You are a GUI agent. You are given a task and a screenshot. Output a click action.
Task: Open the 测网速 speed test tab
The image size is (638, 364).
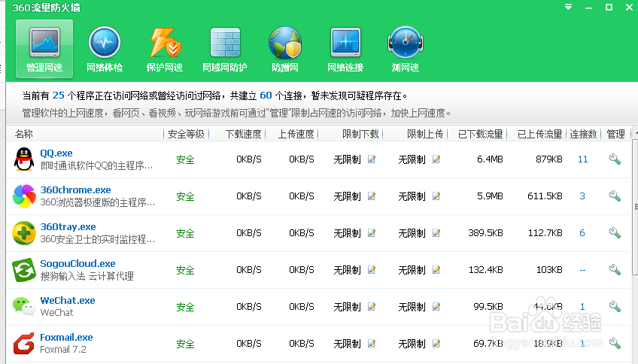pyautogui.click(x=406, y=49)
